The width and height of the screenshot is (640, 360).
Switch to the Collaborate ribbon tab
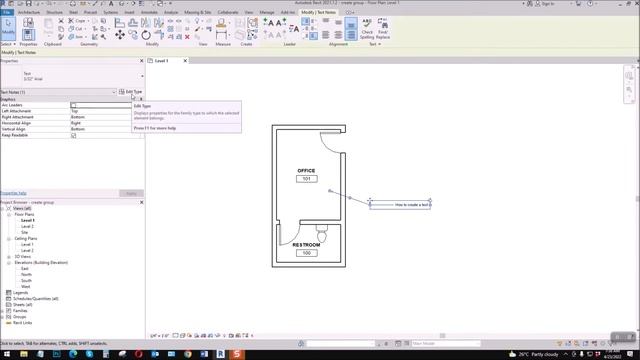228,13
